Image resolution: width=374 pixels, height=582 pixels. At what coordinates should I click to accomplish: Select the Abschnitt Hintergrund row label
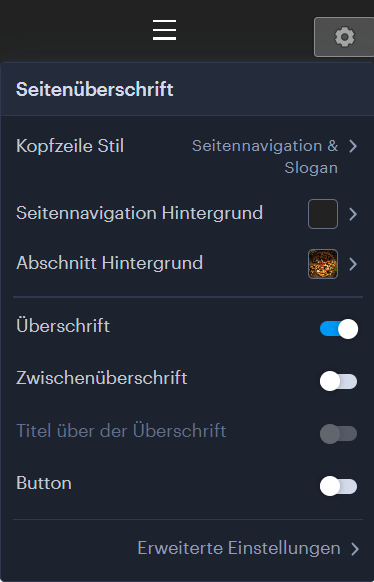[x=109, y=263]
